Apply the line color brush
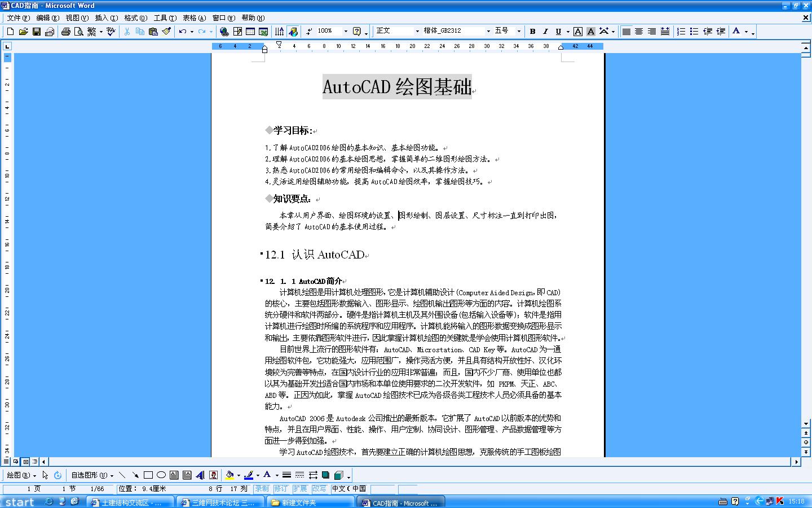812x508 pixels. [248, 475]
